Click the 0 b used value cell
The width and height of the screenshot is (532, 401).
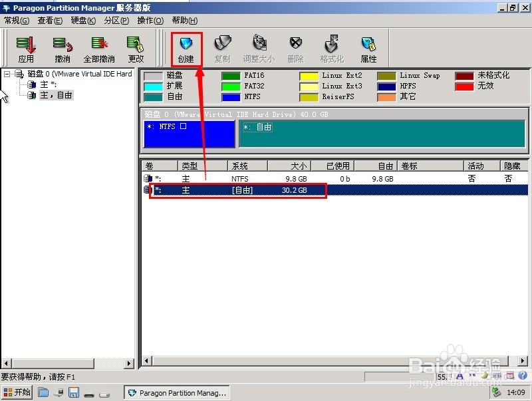[x=344, y=179]
